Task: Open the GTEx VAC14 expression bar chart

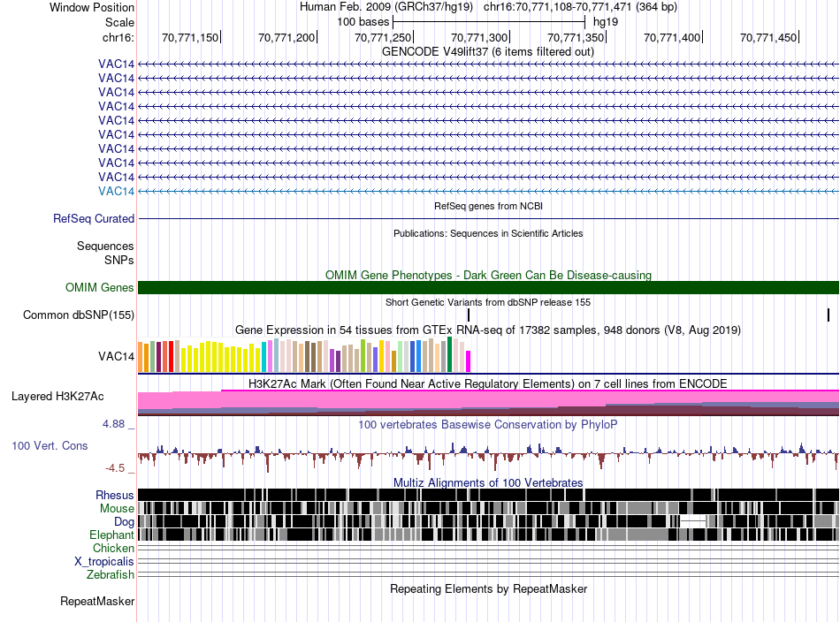Action: (x=304, y=355)
